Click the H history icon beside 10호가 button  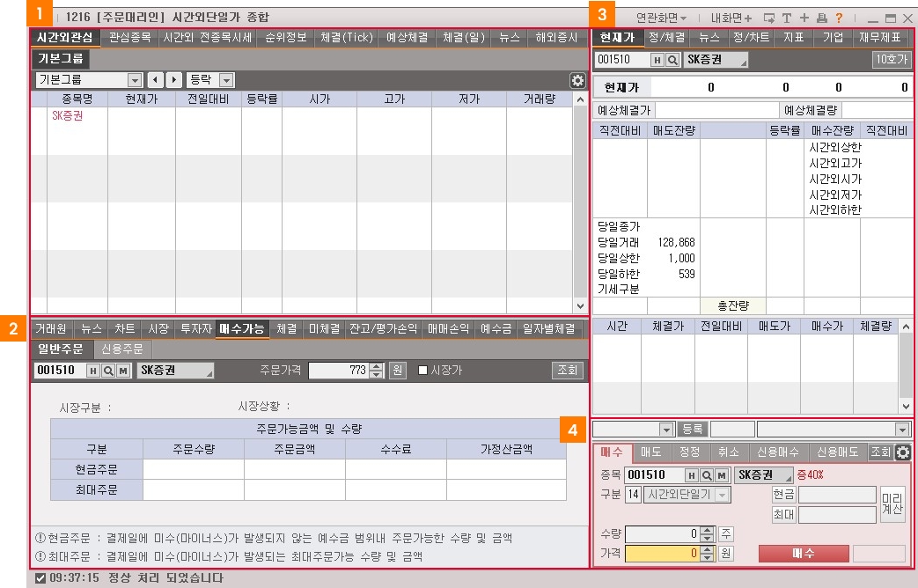tap(657, 60)
